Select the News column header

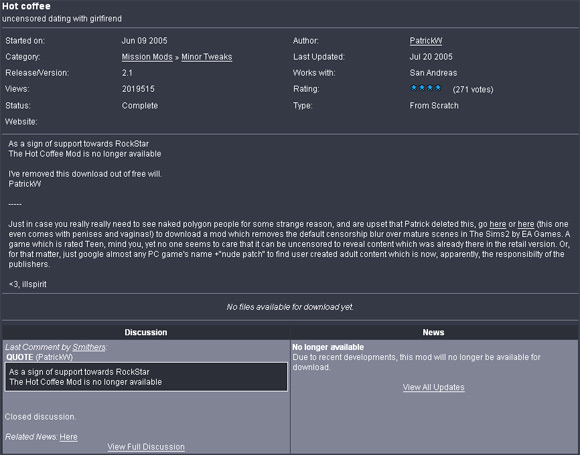coord(434,332)
